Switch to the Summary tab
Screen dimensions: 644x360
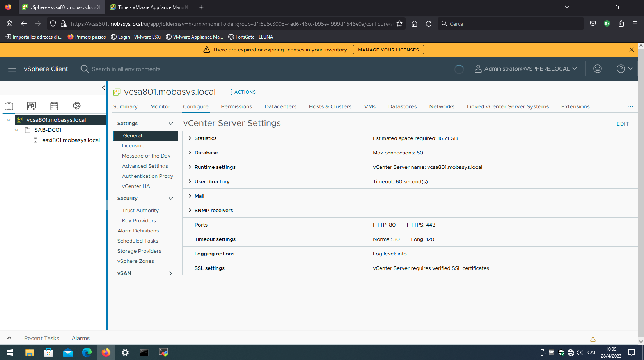tap(125, 106)
